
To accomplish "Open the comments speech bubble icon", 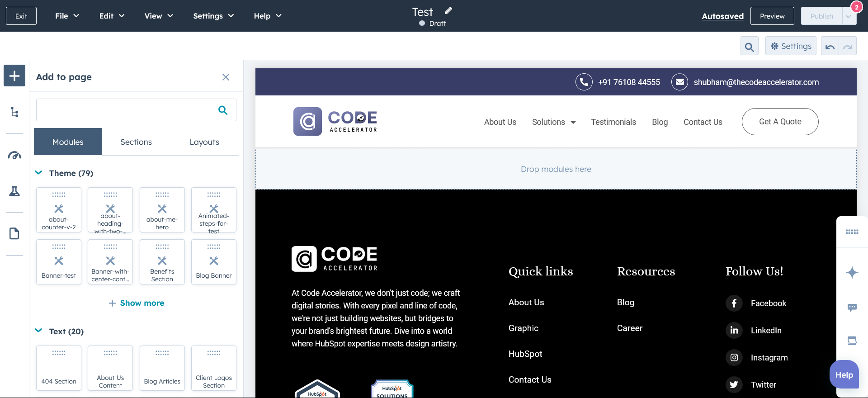I will point(852,308).
